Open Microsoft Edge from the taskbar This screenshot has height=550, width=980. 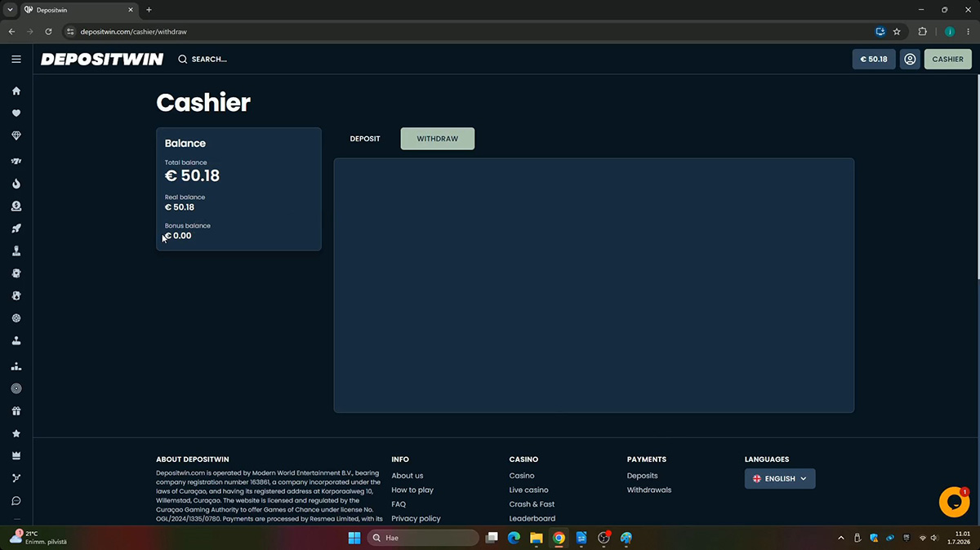514,538
